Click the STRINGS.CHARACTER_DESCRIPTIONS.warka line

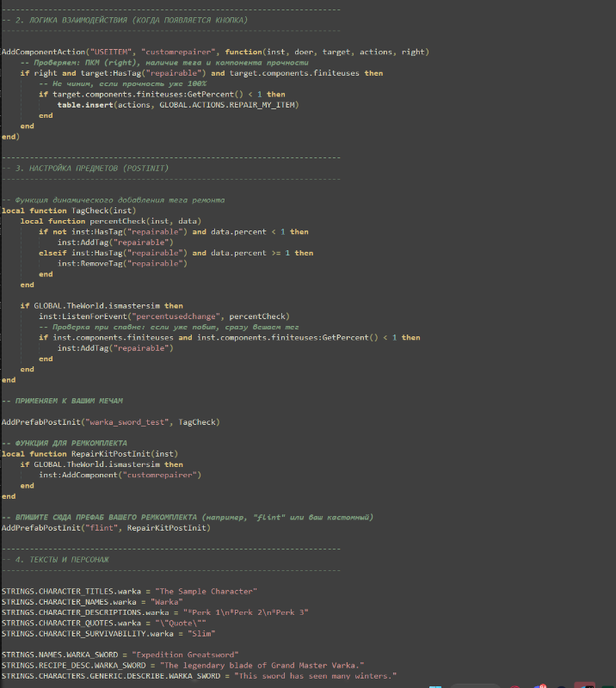[x=155, y=612]
